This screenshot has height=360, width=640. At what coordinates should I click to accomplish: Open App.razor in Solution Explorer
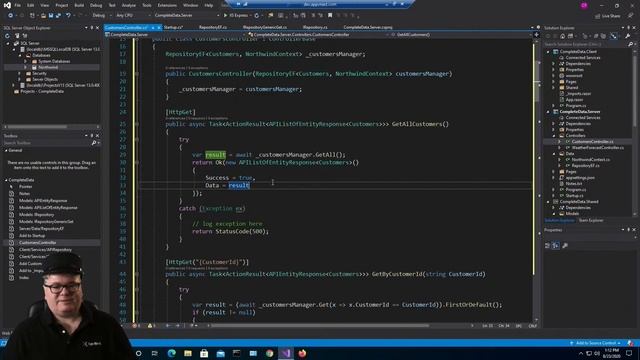[574, 100]
